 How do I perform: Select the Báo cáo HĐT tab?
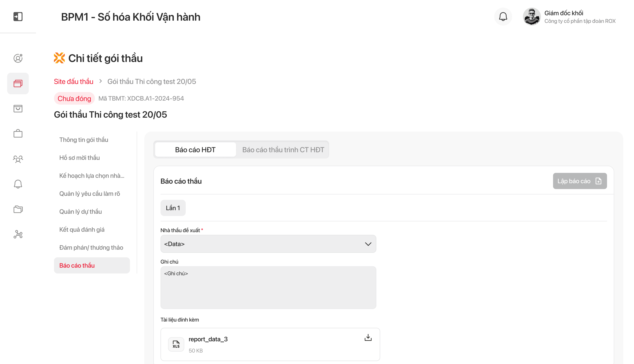pyautogui.click(x=195, y=150)
